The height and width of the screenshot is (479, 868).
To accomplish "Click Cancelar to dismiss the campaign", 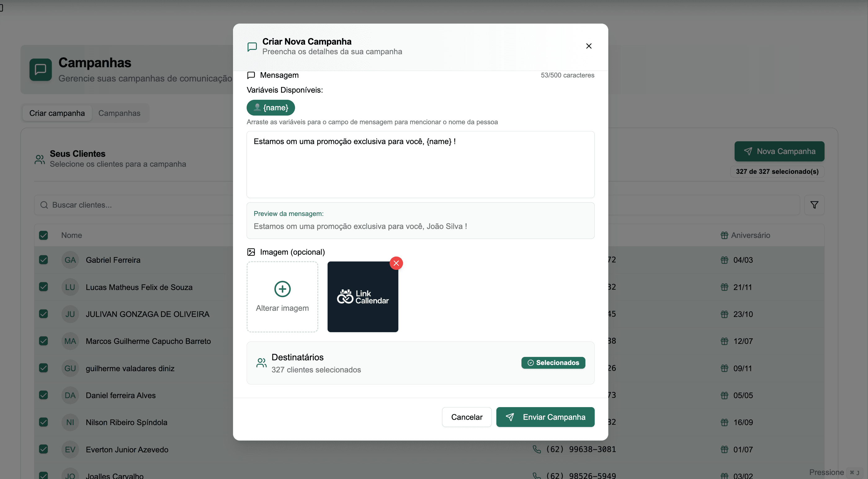I will (466, 417).
